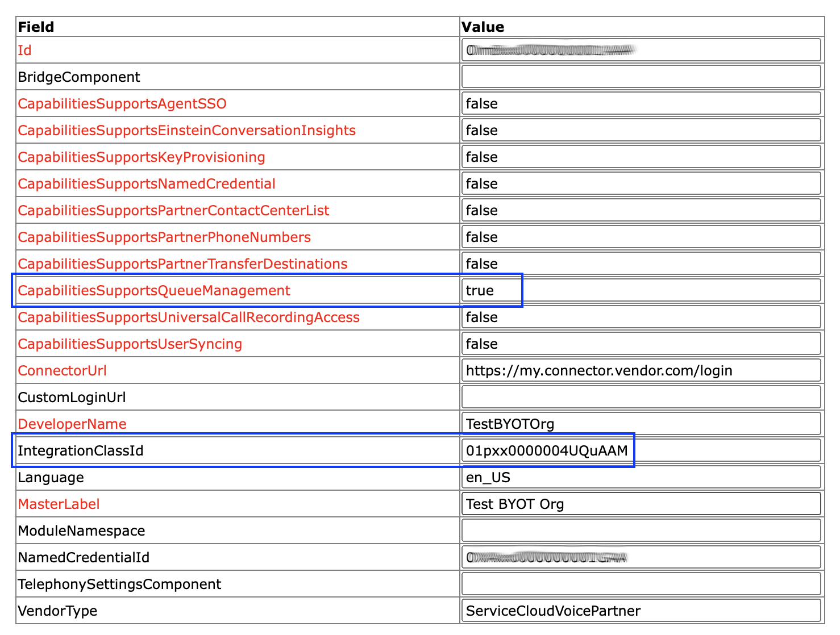Click the ConnectorUrl field with the login URL

click(x=641, y=370)
